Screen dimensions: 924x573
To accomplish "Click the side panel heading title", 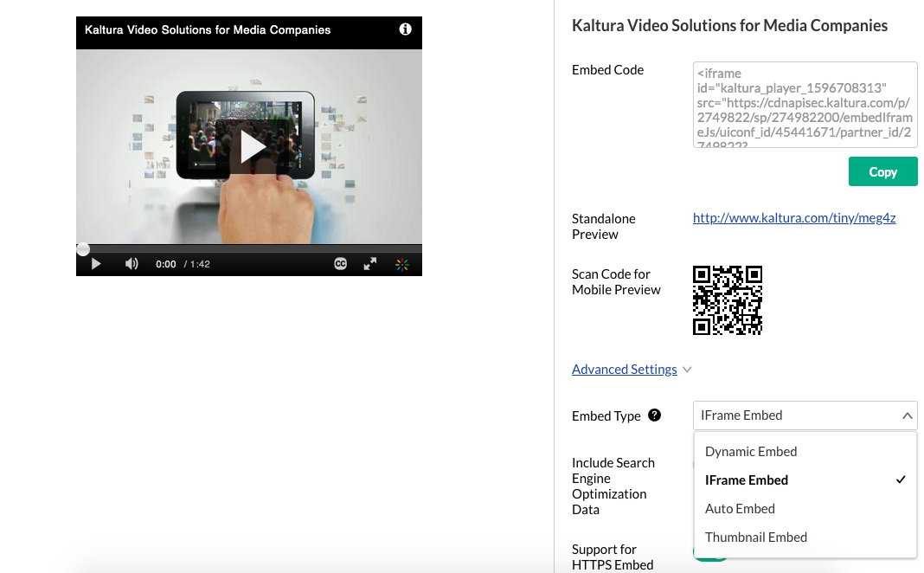I will tap(729, 25).
